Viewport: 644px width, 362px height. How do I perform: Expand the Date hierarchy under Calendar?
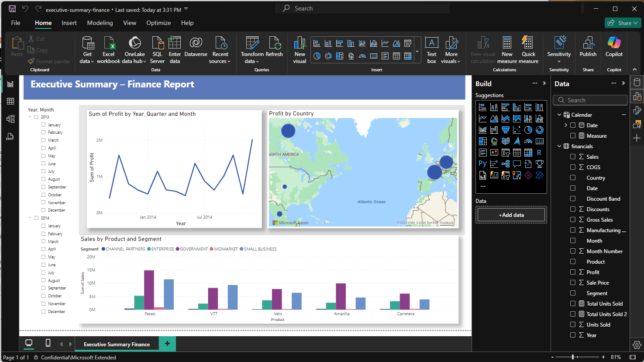[566, 125]
